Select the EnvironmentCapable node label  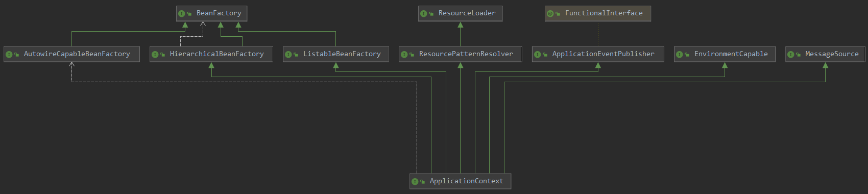pos(731,54)
